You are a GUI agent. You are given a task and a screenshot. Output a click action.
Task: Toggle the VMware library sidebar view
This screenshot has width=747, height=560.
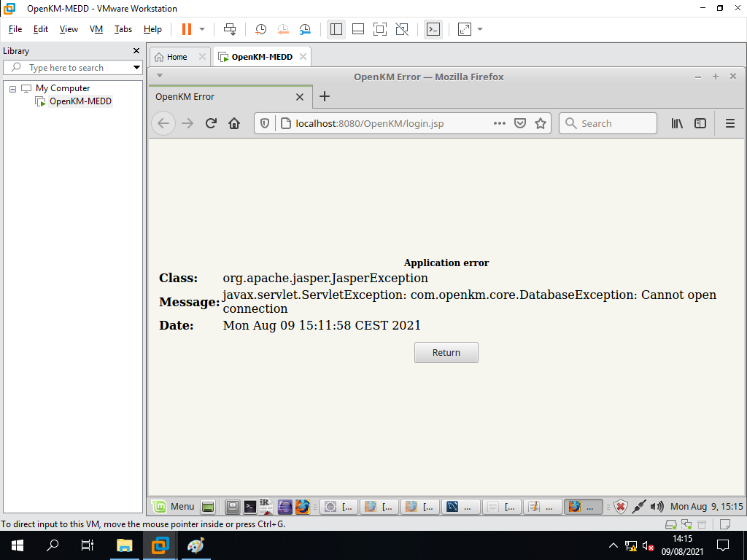tap(336, 29)
